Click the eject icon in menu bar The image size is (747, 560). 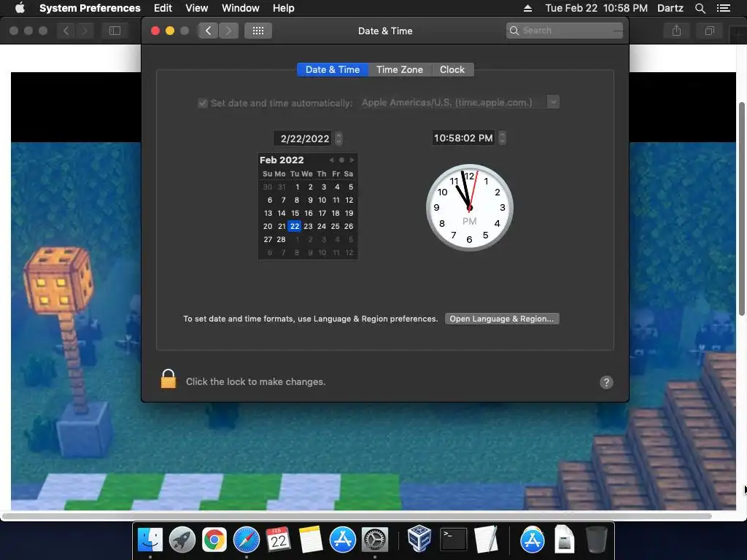click(x=527, y=8)
